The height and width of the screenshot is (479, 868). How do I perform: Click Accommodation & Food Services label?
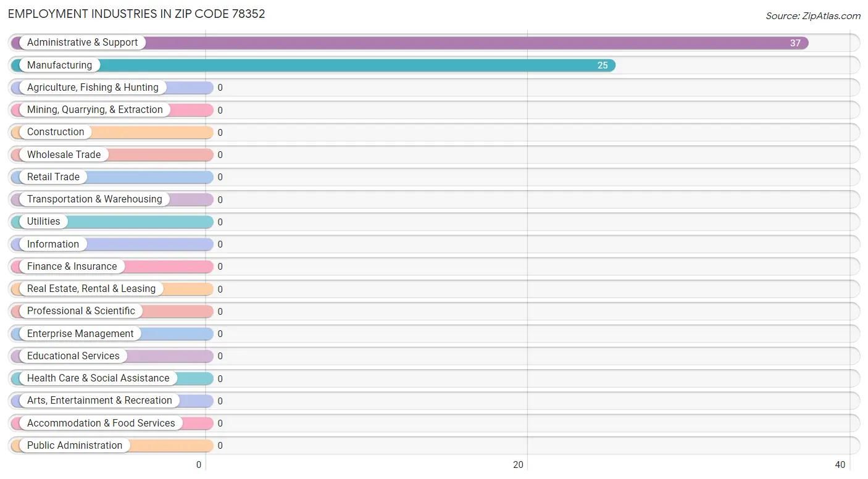tap(101, 423)
